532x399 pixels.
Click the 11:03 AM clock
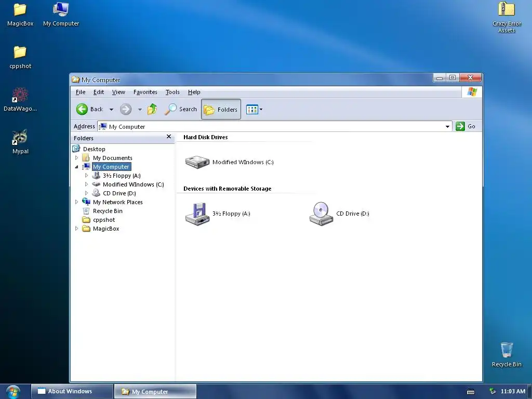[x=513, y=391]
